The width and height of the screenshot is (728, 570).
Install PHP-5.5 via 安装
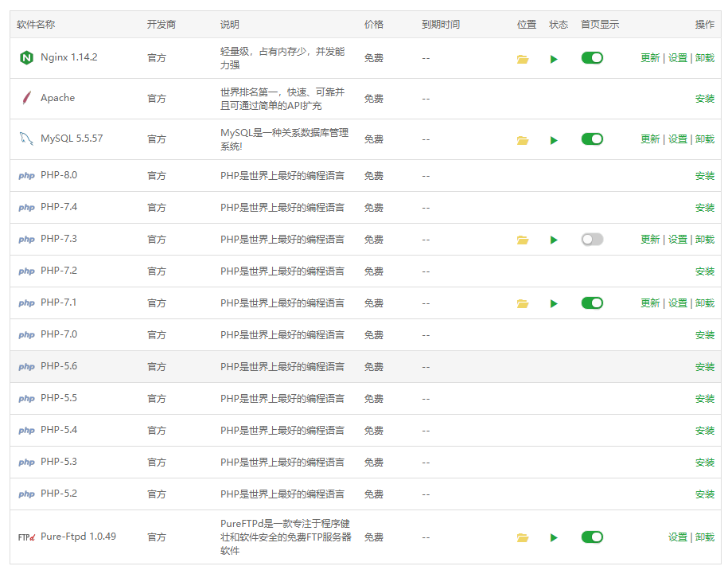pyautogui.click(x=705, y=399)
